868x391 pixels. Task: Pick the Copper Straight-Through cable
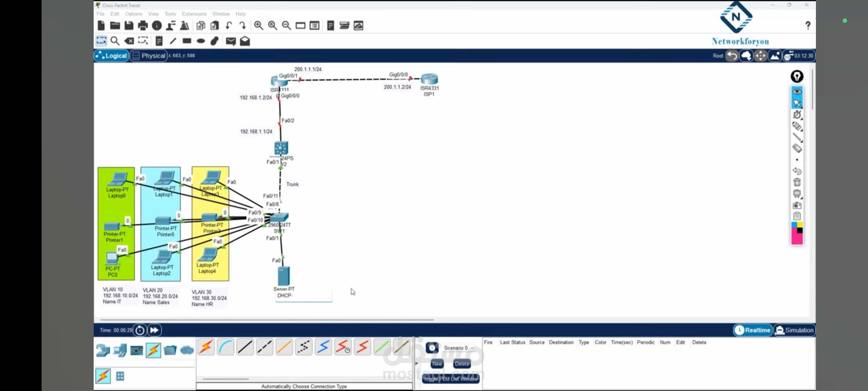245,347
